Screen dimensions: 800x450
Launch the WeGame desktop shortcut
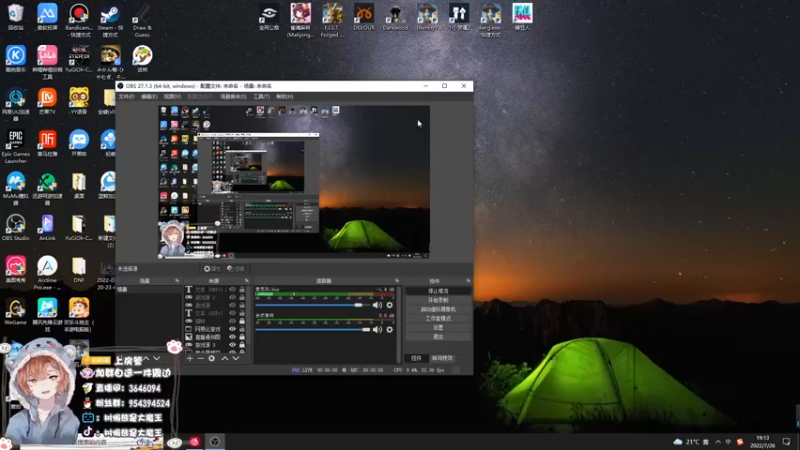point(15,312)
